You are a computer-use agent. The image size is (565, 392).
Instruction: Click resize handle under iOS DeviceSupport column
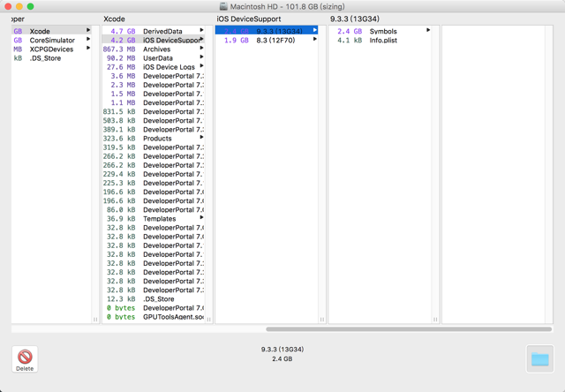321,320
